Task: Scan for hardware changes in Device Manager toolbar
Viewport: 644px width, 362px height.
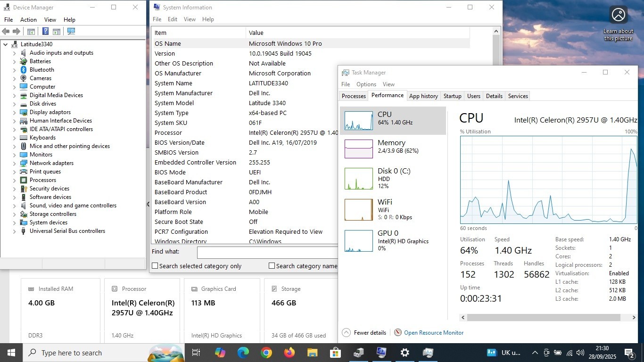Action: pyautogui.click(x=71, y=32)
